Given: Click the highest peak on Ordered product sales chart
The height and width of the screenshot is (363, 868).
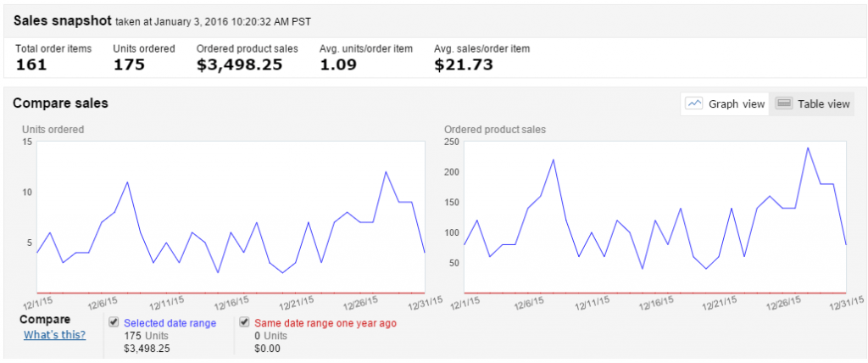Looking at the screenshot, I should click(808, 148).
